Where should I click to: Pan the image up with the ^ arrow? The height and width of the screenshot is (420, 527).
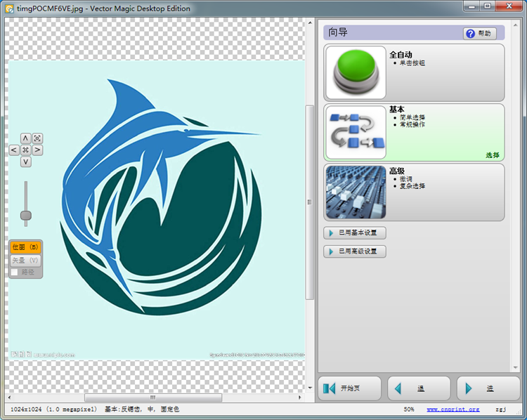pyautogui.click(x=25, y=138)
